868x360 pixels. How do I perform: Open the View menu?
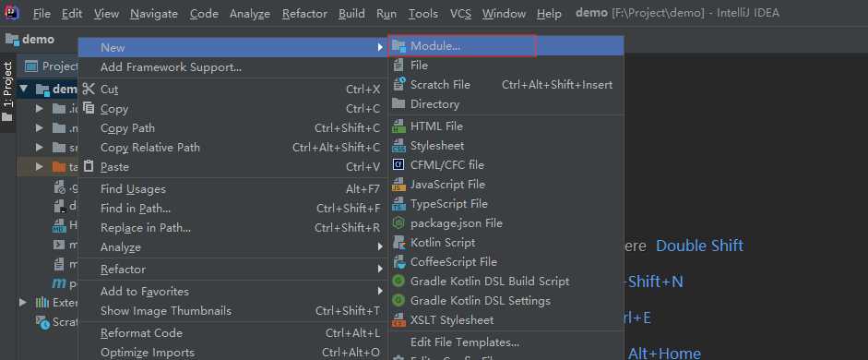(x=106, y=13)
